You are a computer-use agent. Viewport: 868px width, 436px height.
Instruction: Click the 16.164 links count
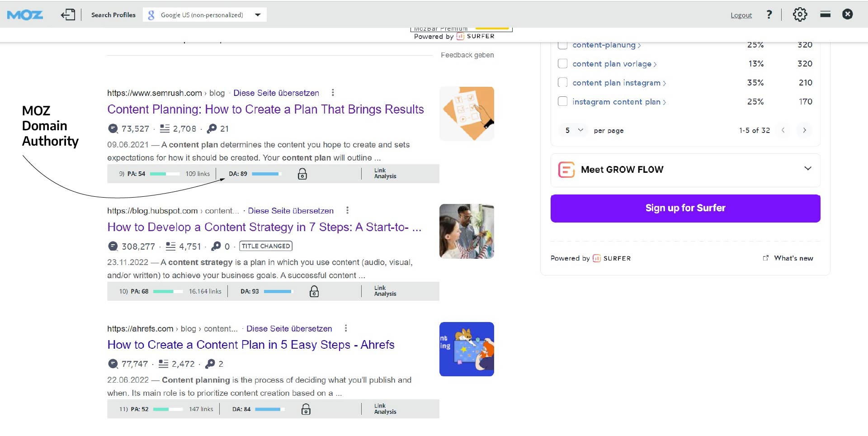(x=205, y=292)
